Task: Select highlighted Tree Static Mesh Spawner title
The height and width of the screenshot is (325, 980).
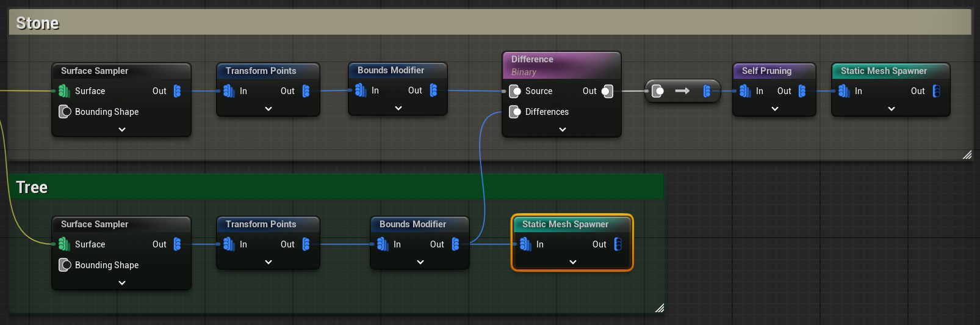Action: (x=565, y=224)
